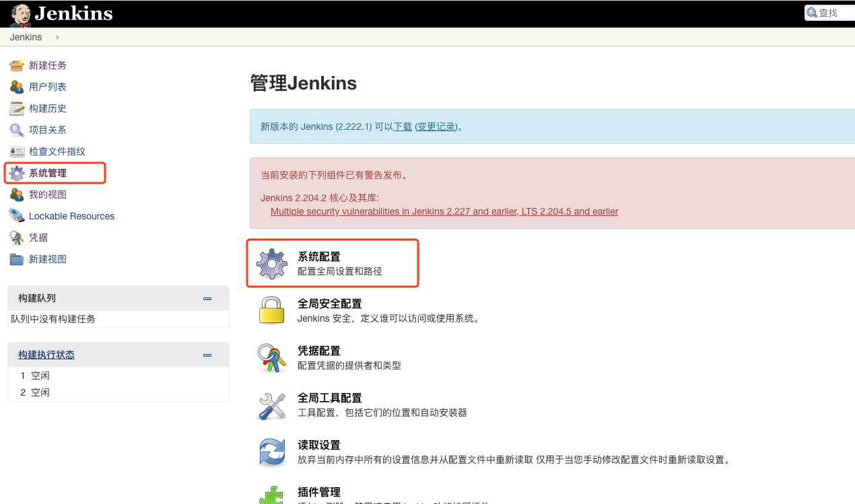
Task: Open 新建视图 sidebar link
Action: [48, 259]
